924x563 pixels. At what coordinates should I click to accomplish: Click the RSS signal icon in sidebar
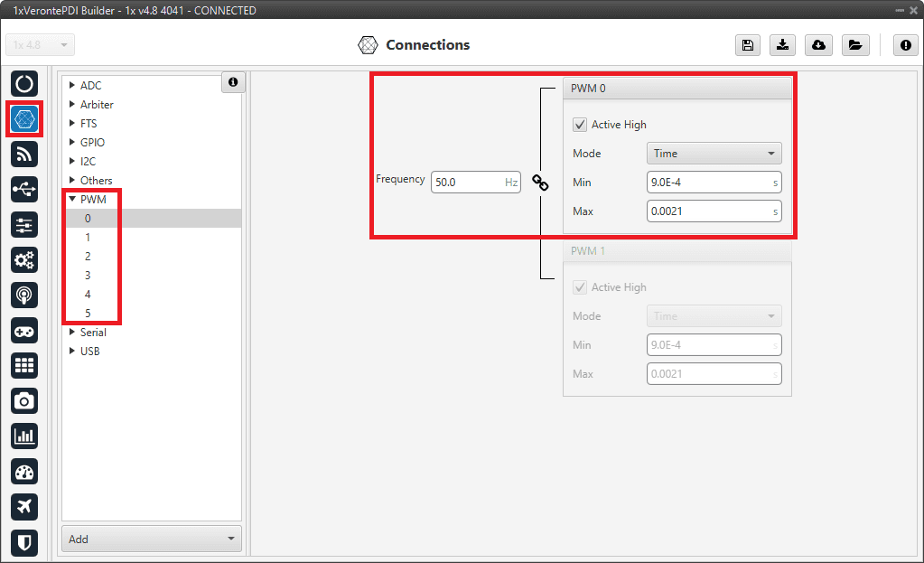pos(24,155)
